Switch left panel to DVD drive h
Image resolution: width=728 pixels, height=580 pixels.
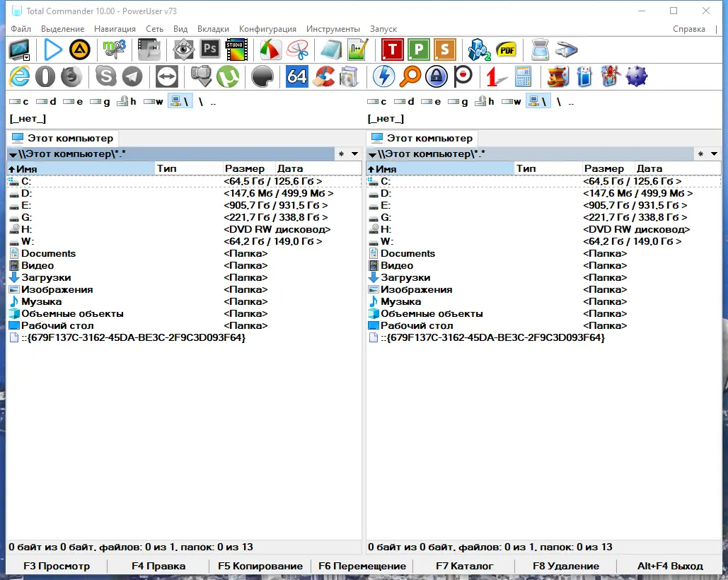pos(127,102)
